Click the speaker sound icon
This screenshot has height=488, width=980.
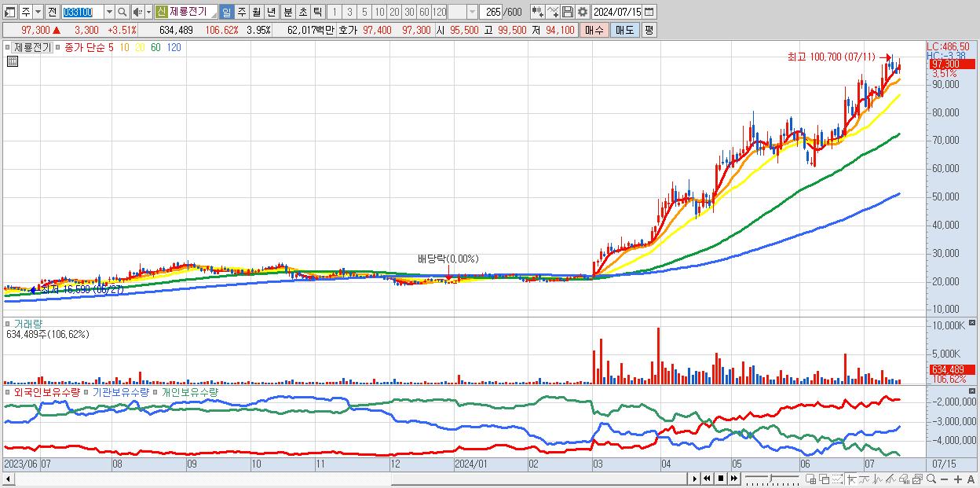point(137,12)
